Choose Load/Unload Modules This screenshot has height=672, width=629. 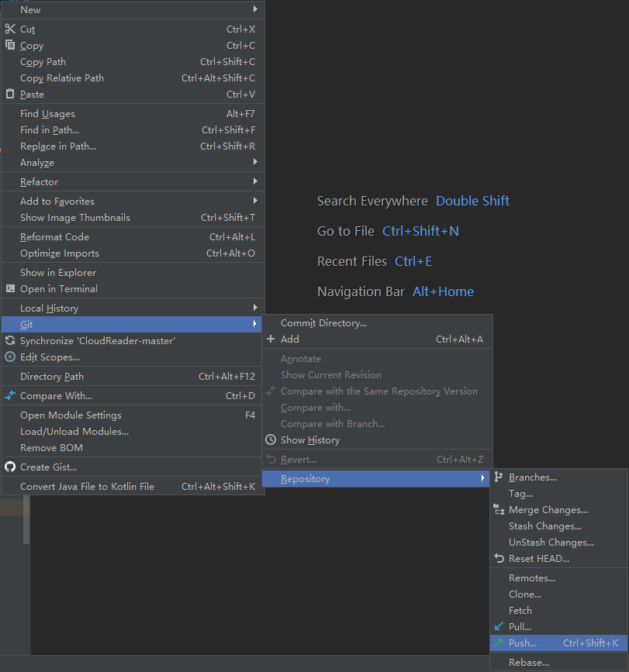click(133, 431)
